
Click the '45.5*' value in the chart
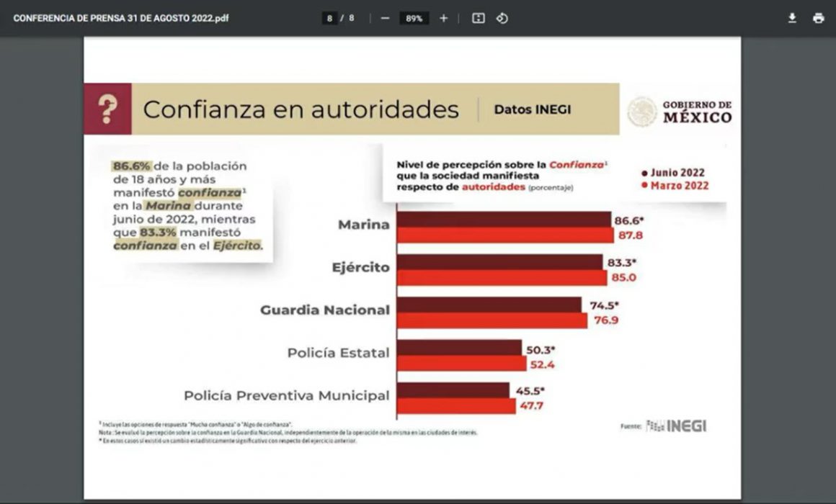pyautogui.click(x=530, y=391)
